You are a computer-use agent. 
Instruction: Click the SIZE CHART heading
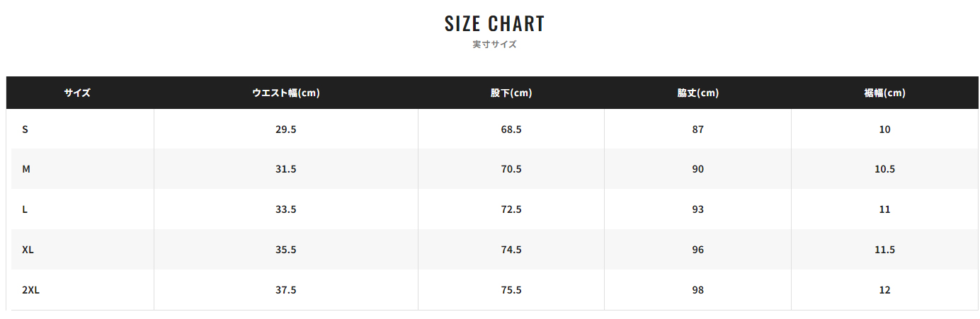pos(494,23)
